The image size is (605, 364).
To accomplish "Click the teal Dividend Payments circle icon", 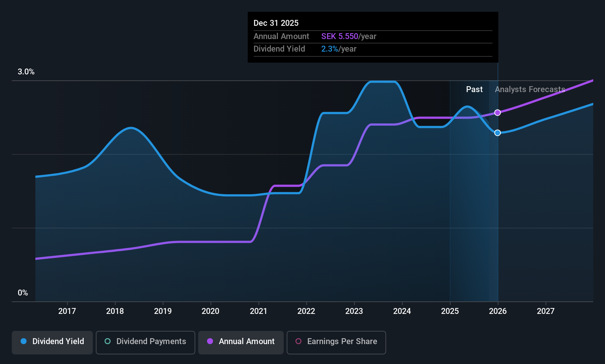I will [x=108, y=341].
